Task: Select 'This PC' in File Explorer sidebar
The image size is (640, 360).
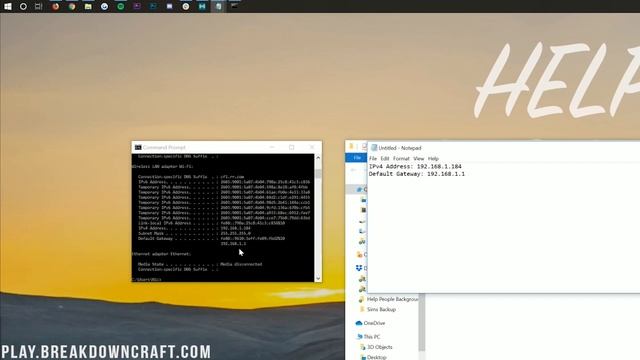Action: (368, 337)
